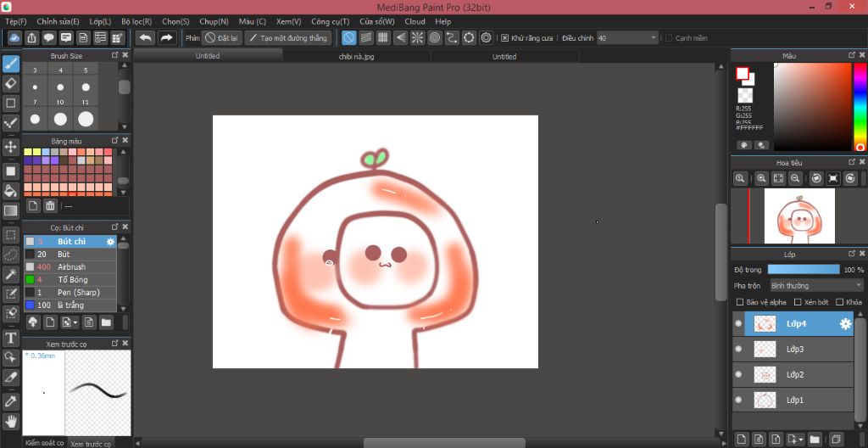This screenshot has height=448, width=868.
Task: Click the canvas vertical scrollbar
Action: [x=721, y=252]
